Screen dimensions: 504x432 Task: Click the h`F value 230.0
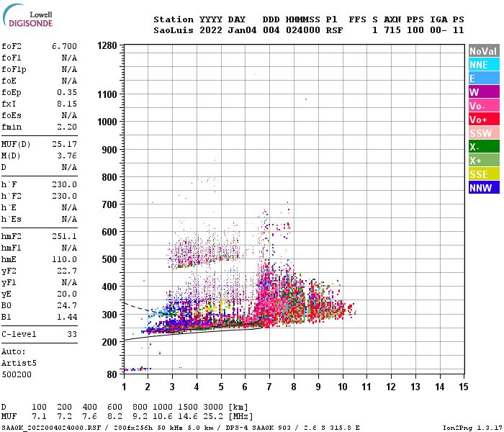click(x=64, y=184)
